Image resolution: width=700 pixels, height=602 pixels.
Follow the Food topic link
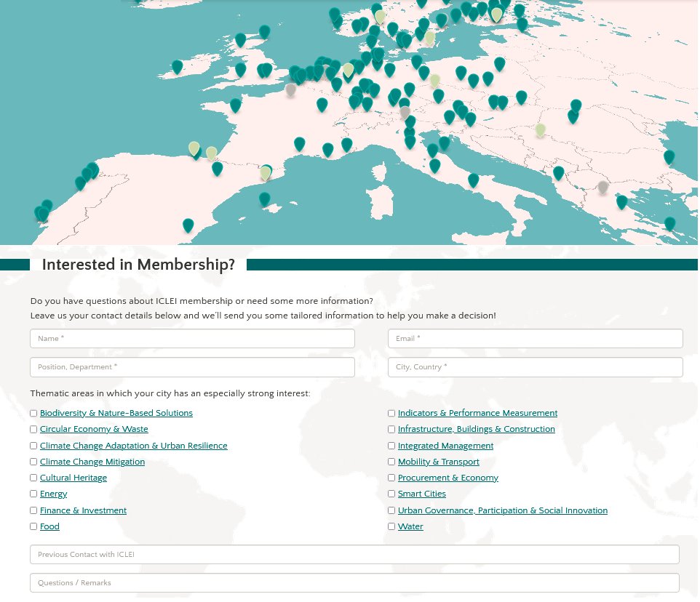click(49, 526)
